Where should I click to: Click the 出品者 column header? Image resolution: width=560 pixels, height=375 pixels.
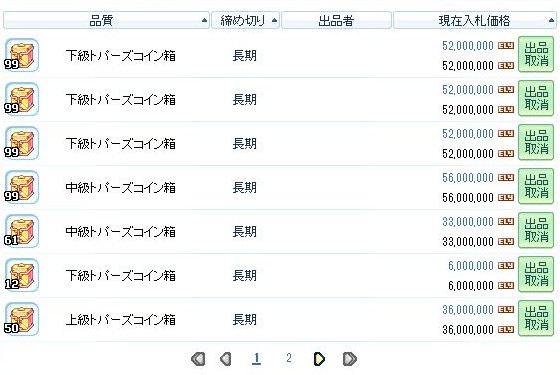click(336, 20)
